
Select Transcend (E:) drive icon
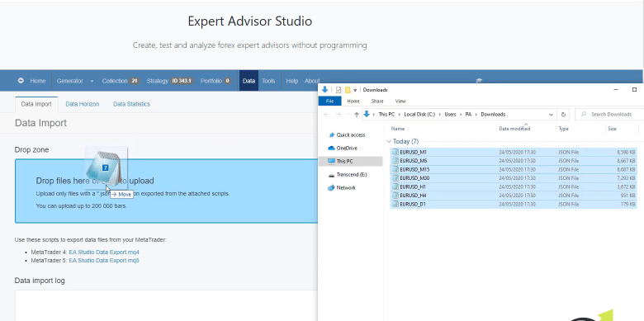331,175
